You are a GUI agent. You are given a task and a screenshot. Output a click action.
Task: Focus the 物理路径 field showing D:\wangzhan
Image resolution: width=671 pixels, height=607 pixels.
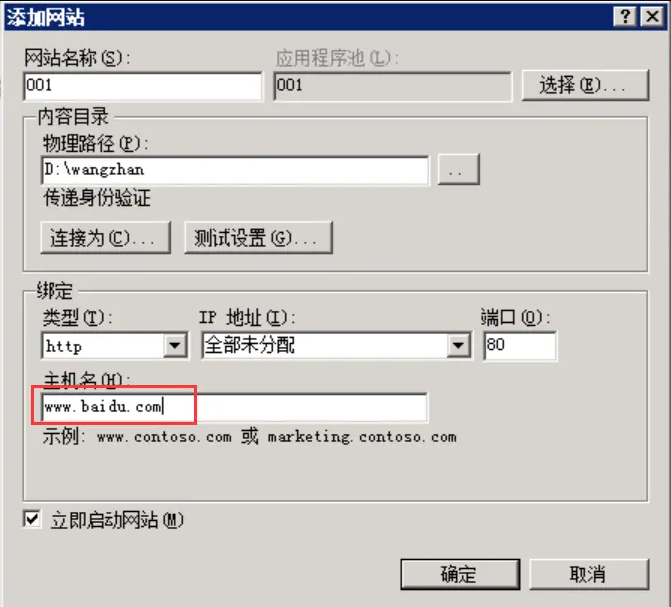point(235,170)
